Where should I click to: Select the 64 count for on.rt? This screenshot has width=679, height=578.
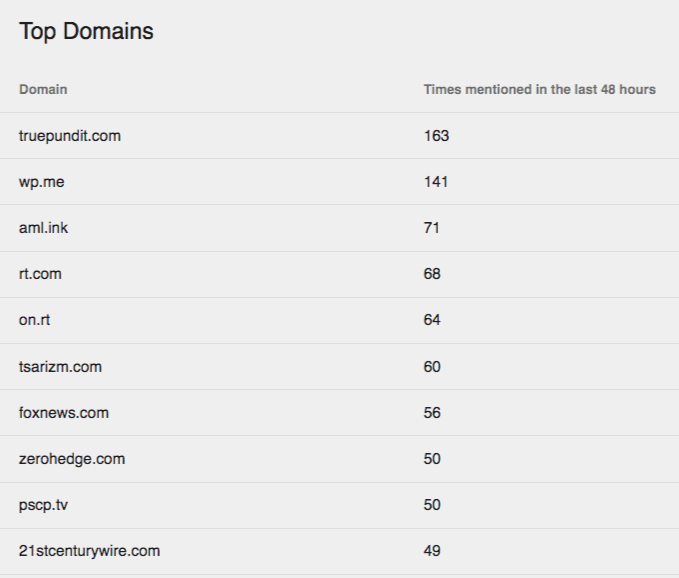[x=432, y=320]
